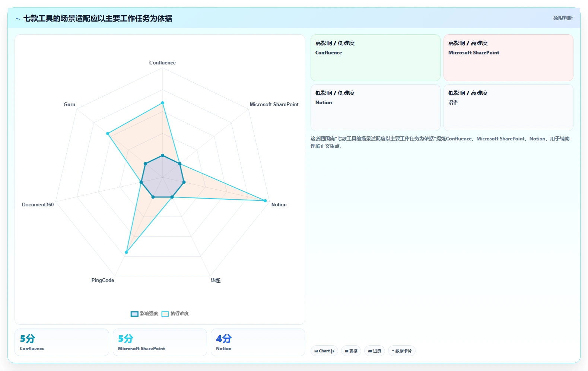The width and height of the screenshot is (588, 371).
Task: Click the small icon before the title
Action: coord(18,19)
